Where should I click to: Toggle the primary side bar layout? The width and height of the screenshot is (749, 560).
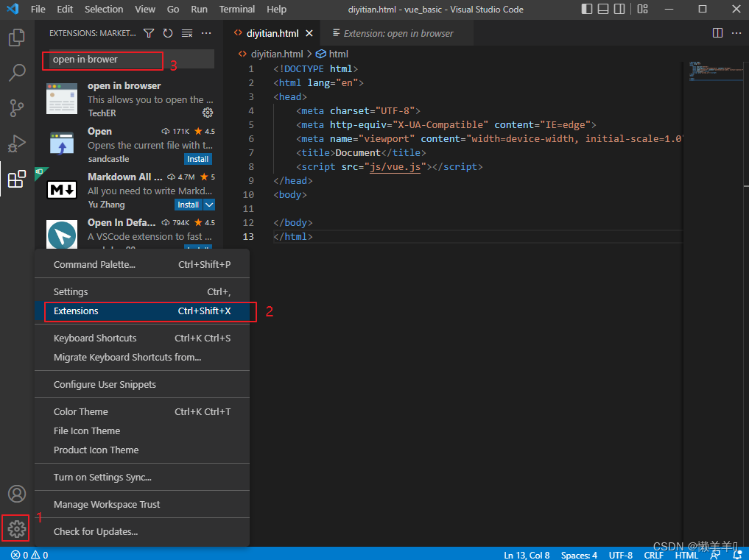coord(587,10)
